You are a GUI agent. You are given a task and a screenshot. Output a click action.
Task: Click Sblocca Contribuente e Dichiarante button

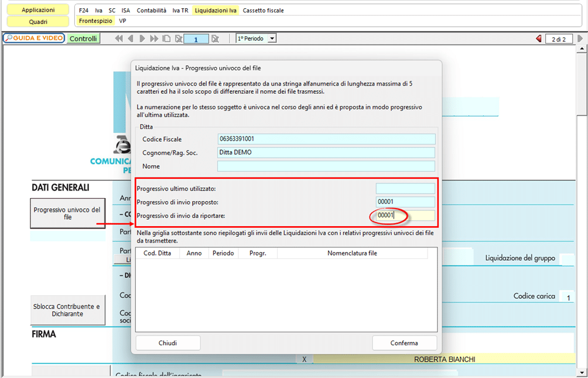(67, 310)
